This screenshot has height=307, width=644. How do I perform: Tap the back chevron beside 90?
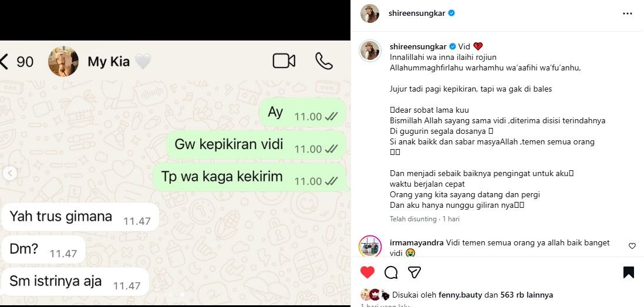click(4, 62)
